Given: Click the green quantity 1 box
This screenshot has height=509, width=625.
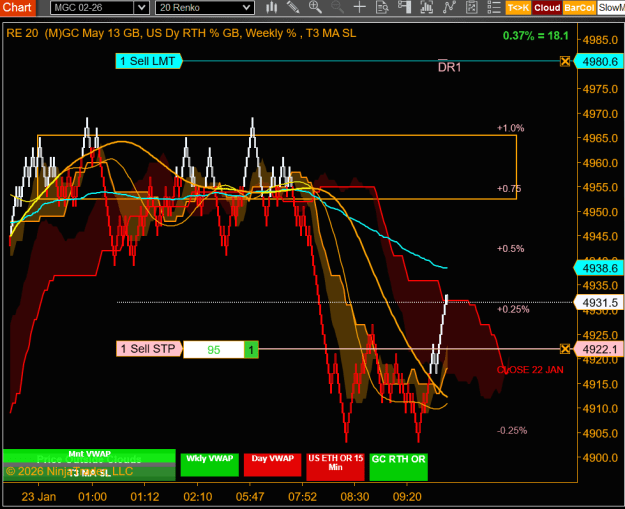Looking at the screenshot, I should (251, 350).
